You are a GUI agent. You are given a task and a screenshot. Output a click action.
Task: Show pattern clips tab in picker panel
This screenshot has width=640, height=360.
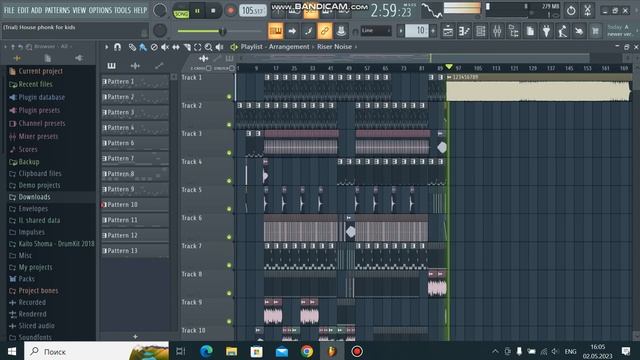[111, 66]
